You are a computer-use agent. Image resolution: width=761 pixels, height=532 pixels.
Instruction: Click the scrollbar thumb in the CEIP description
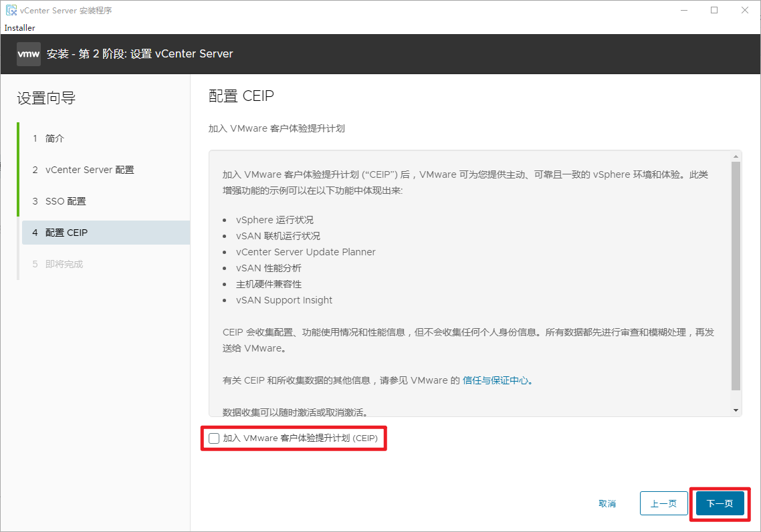pos(736,274)
